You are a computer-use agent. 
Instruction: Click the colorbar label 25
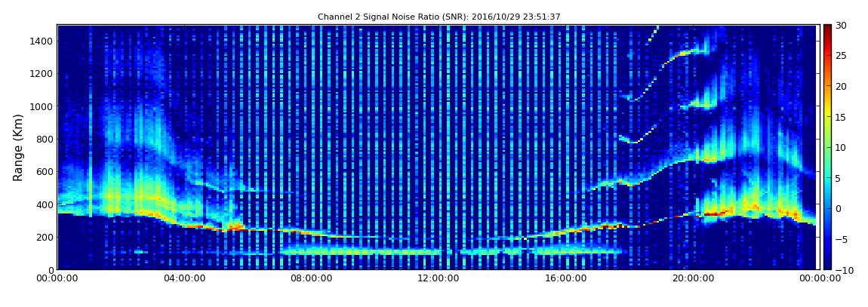pyautogui.click(x=840, y=56)
